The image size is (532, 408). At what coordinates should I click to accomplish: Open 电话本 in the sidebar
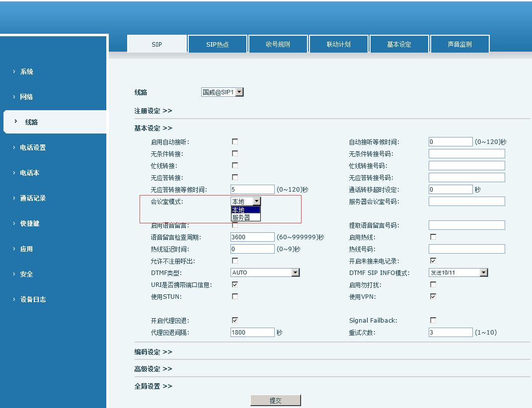coord(29,173)
